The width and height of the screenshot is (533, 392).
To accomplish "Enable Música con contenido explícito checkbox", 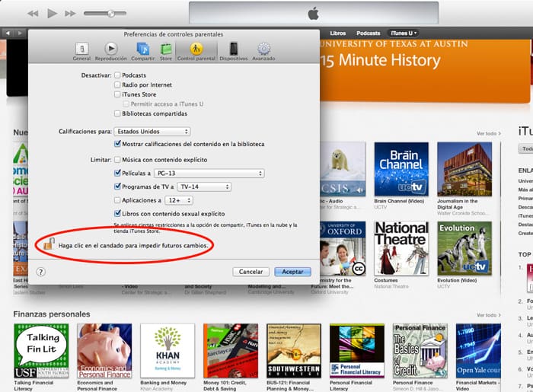I will point(117,159).
